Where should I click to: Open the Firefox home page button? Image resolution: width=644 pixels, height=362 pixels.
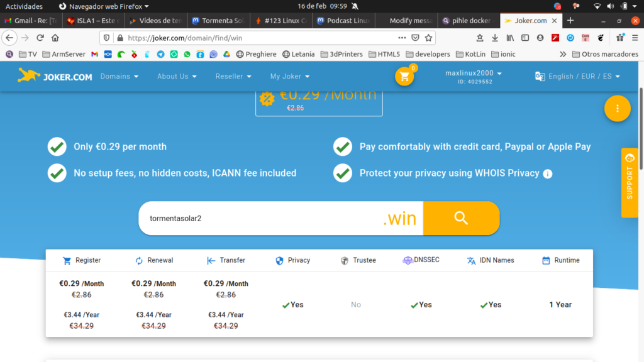55,38
